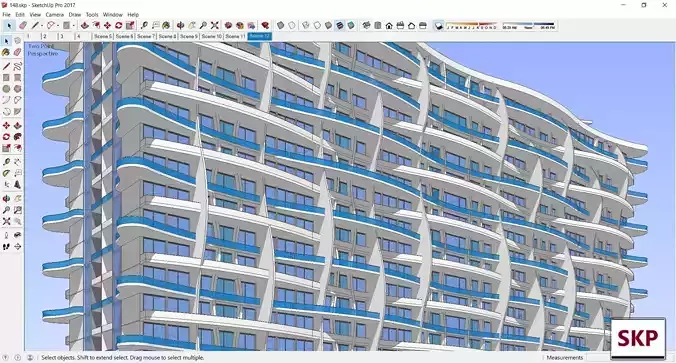Open the View menu

[x=35, y=14]
